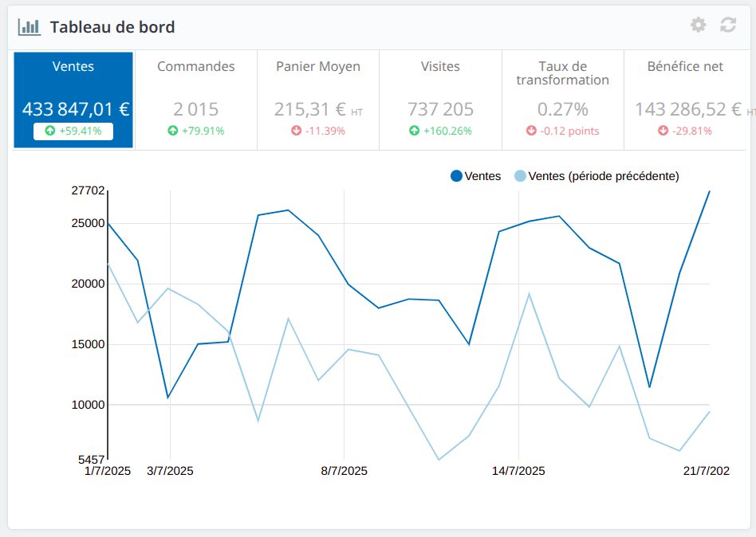Click the 25000 y-axis label
The image size is (756, 537).
pos(88,223)
